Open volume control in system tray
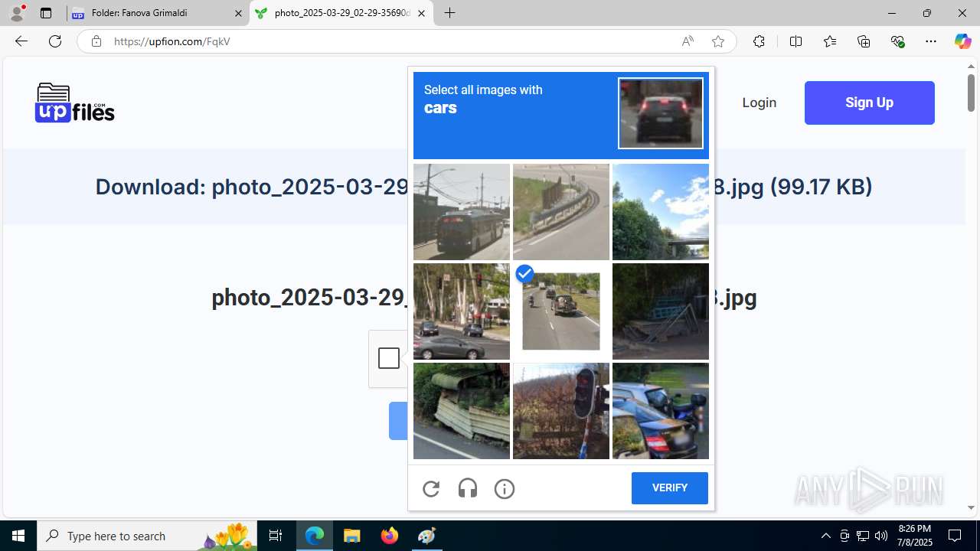Screen dimensions: 980x551 click(881, 536)
